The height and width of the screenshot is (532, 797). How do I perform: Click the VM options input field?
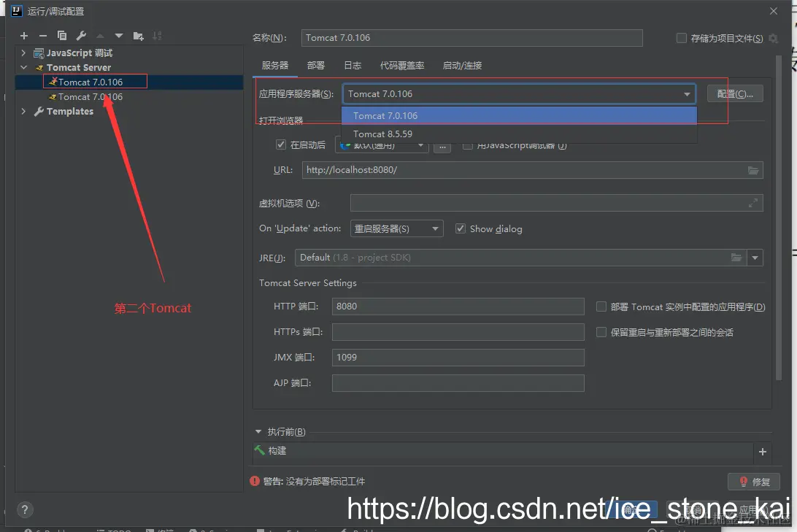coord(557,204)
